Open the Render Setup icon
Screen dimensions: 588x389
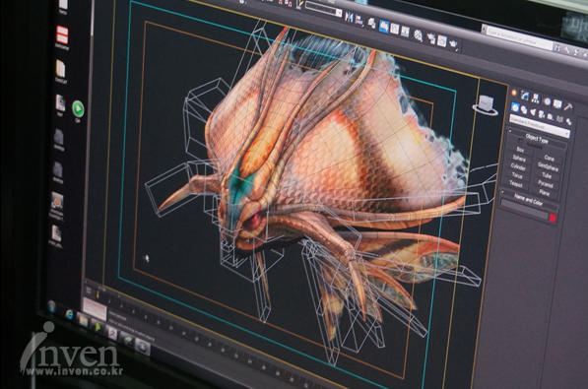[x=431, y=38]
